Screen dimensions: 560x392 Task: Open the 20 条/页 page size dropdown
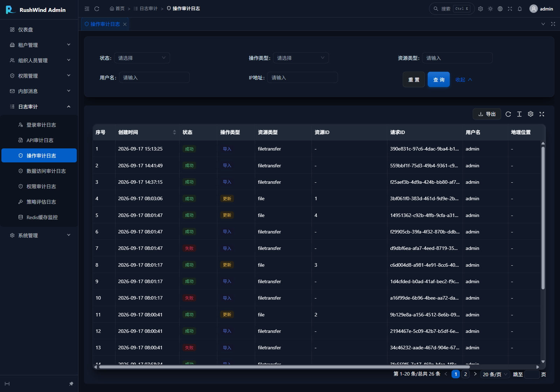click(495, 374)
